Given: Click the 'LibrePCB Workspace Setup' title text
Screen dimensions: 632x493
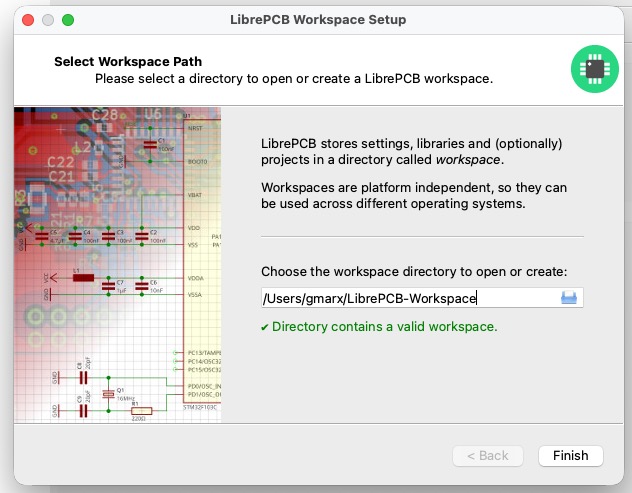Looking at the screenshot, I should click(318, 20).
